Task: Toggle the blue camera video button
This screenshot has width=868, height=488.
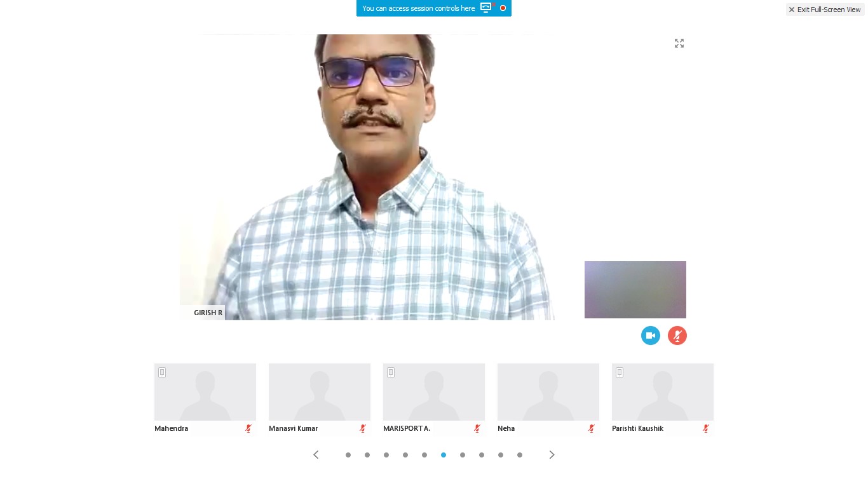Action: tap(650, 335)
